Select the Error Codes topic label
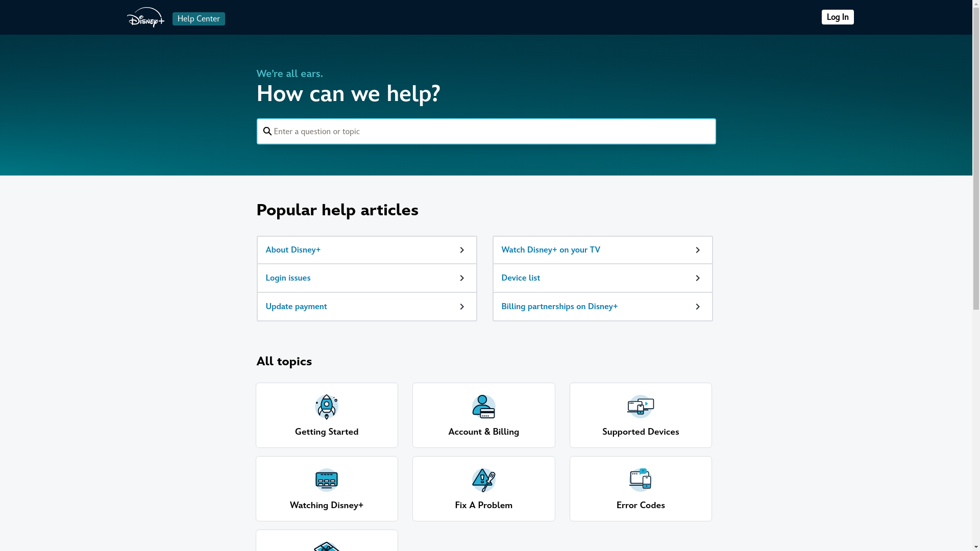The width and height of the screenshot is (980, 551). pos(641,505)
